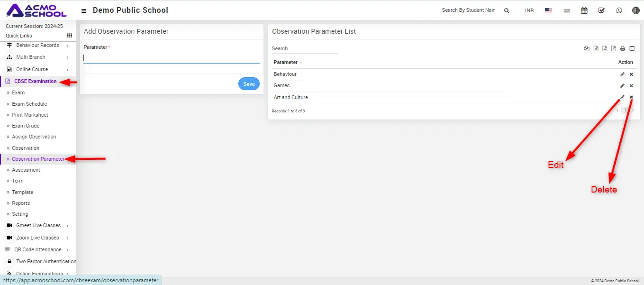Click the Parameter text input field
The width and height of the screenshot is (644, 285).
[172, 58]
